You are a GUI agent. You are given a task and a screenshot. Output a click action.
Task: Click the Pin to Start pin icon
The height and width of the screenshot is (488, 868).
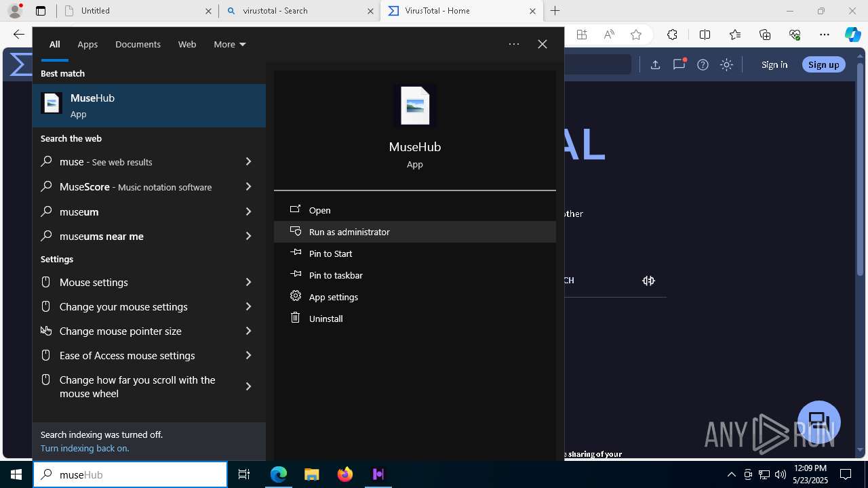[x=296, y=253]
